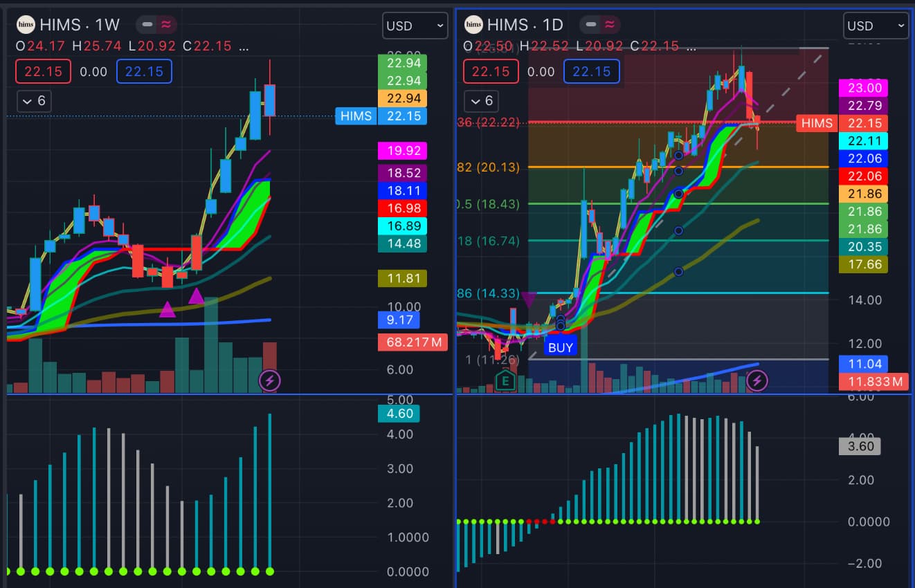Click the purple 18.52 label on the weekly axis
915x588 pixels.
pos(403,173)
